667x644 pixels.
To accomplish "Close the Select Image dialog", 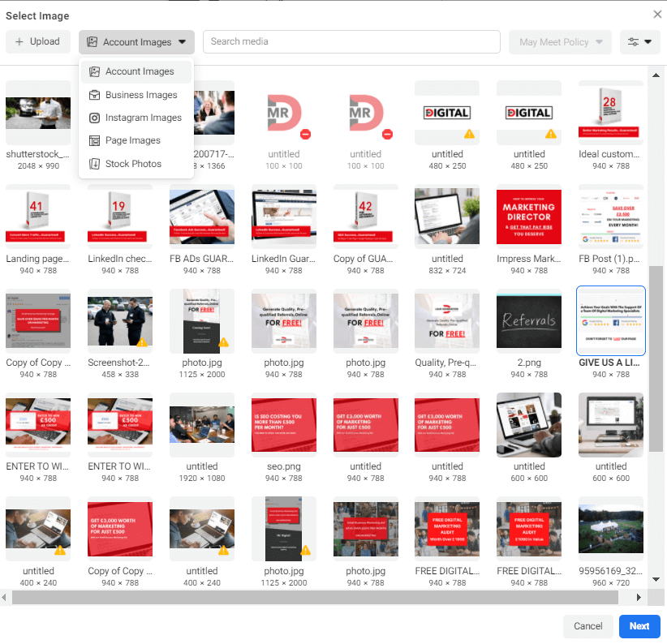I will 657,15.
